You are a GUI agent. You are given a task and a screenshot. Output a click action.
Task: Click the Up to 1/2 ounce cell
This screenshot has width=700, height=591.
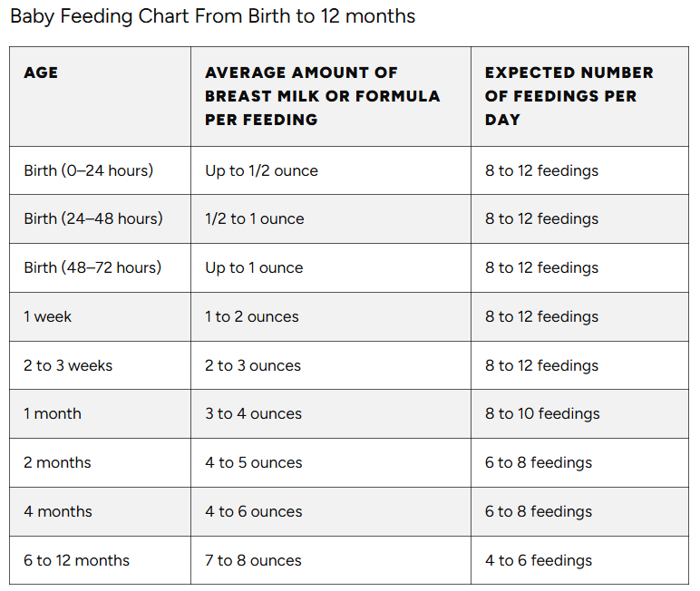point(262,170)
